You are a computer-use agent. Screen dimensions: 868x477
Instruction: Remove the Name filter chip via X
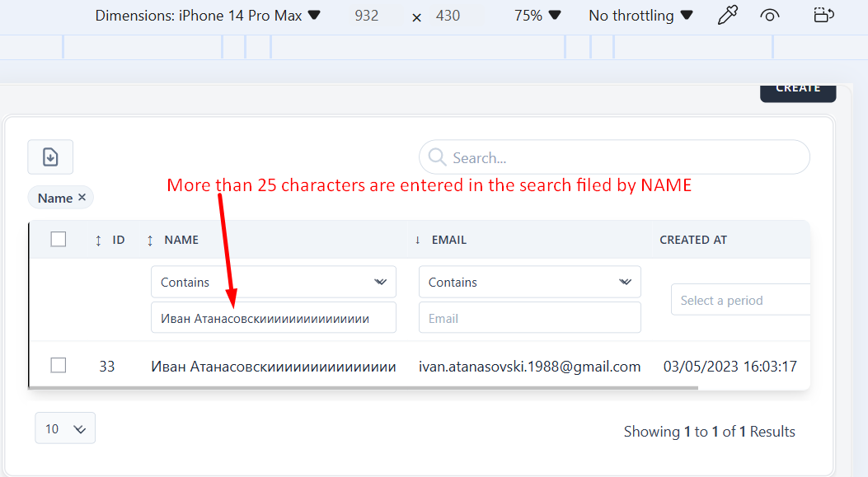82,198
